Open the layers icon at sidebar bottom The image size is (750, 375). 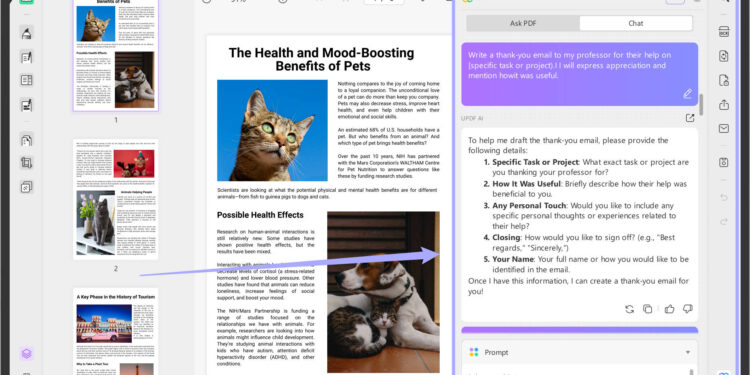click(x=27, y=353)
